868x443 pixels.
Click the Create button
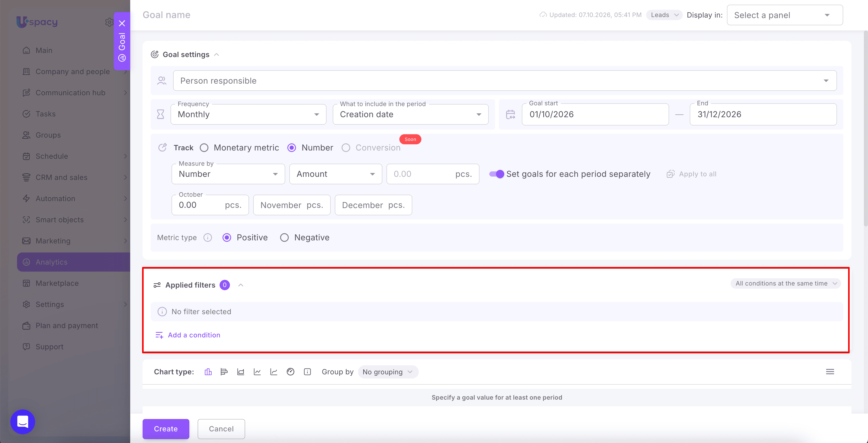tap(166, 429)
